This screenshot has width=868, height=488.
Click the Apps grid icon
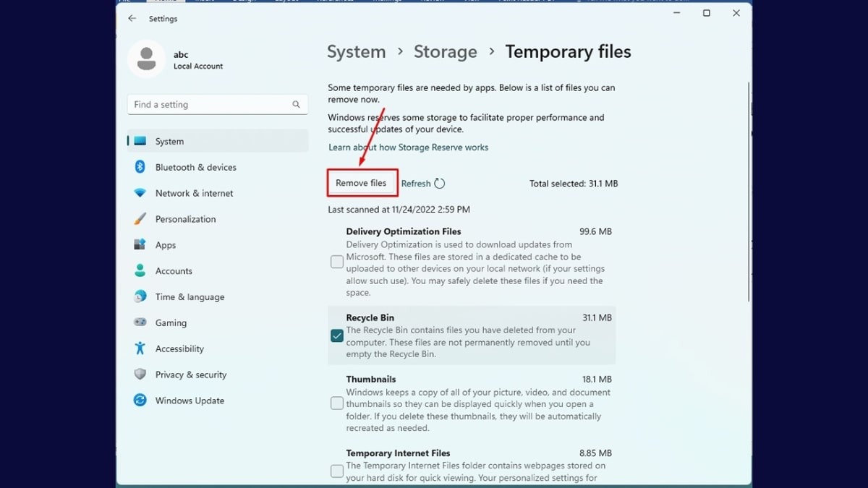(x=140, y=245)
